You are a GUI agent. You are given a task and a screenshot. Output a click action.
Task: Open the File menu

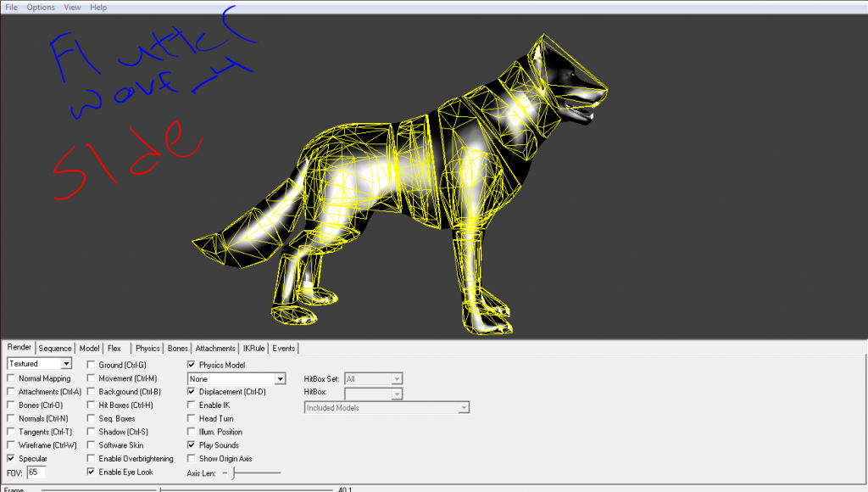click(12, 7)
